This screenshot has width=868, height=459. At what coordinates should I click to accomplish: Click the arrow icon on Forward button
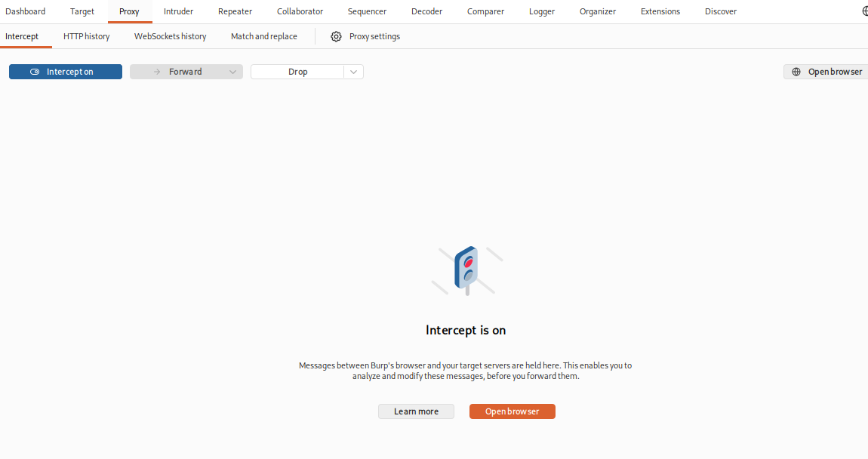[x=157, y=72]
